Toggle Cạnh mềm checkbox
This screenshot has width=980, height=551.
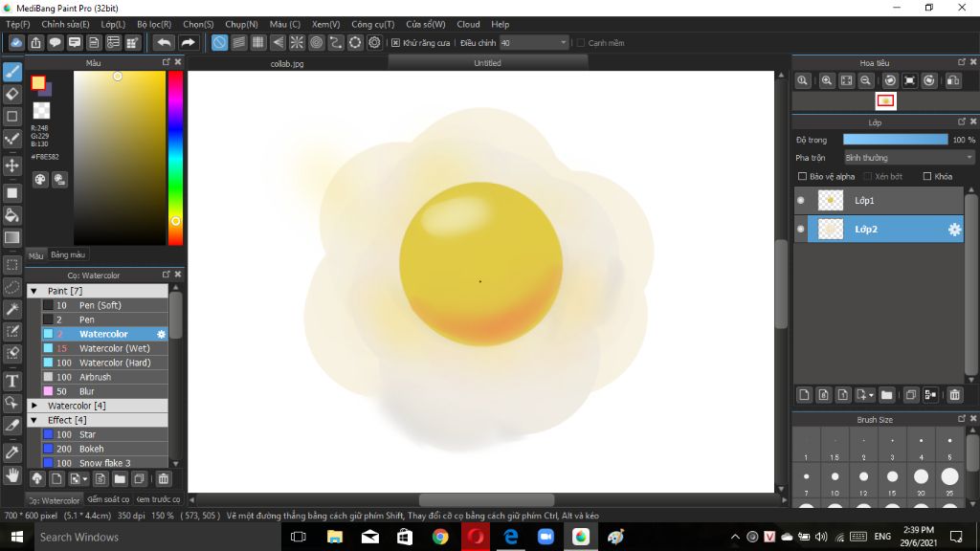581,43
